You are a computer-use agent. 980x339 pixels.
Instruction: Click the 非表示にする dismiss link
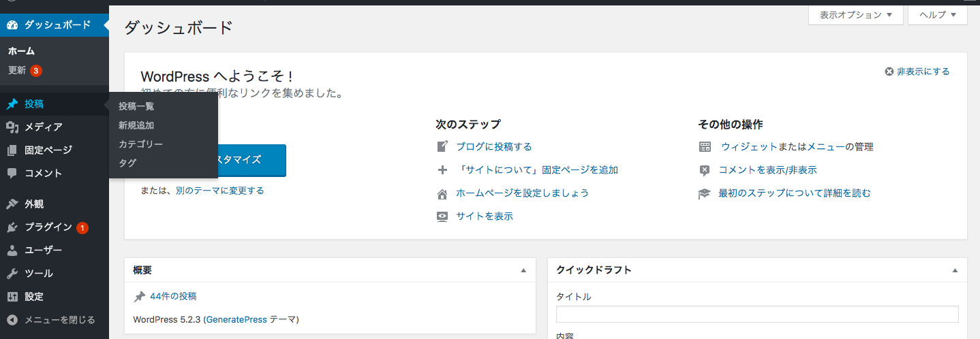tap(923, 71)
